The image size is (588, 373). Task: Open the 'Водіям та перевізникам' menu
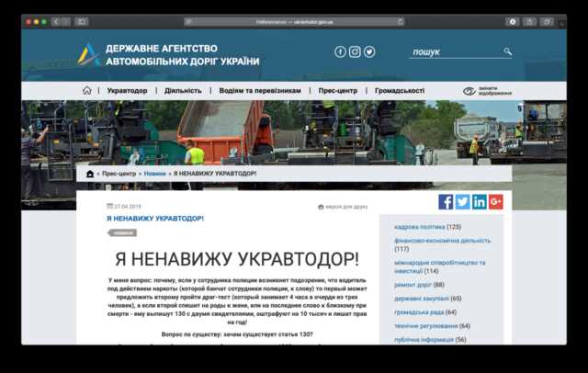click(259, 91)
